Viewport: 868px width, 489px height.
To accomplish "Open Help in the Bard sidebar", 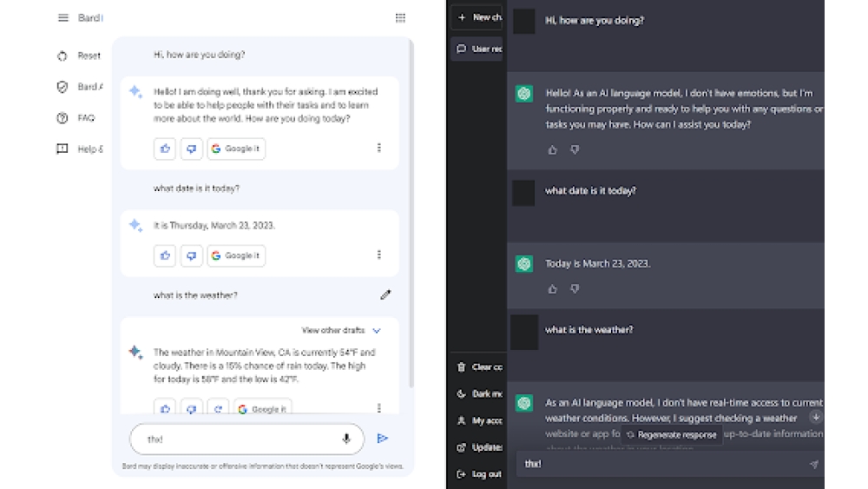I will 79,149.
